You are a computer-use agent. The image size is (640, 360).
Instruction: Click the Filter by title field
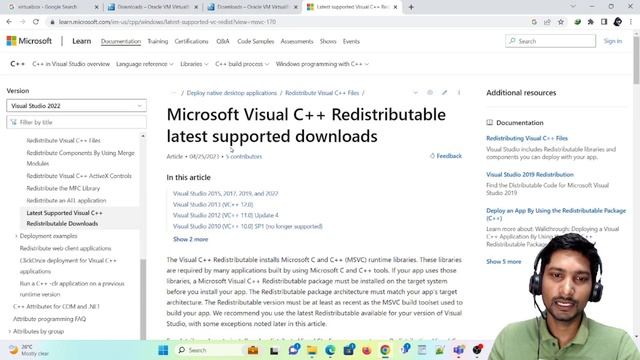click(x=76, y=122)
